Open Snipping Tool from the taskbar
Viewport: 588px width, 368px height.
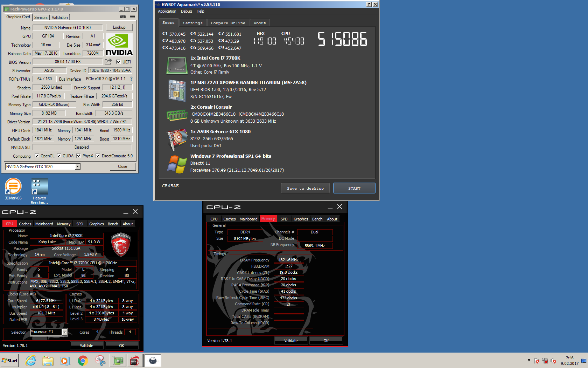tap(100, 361)
